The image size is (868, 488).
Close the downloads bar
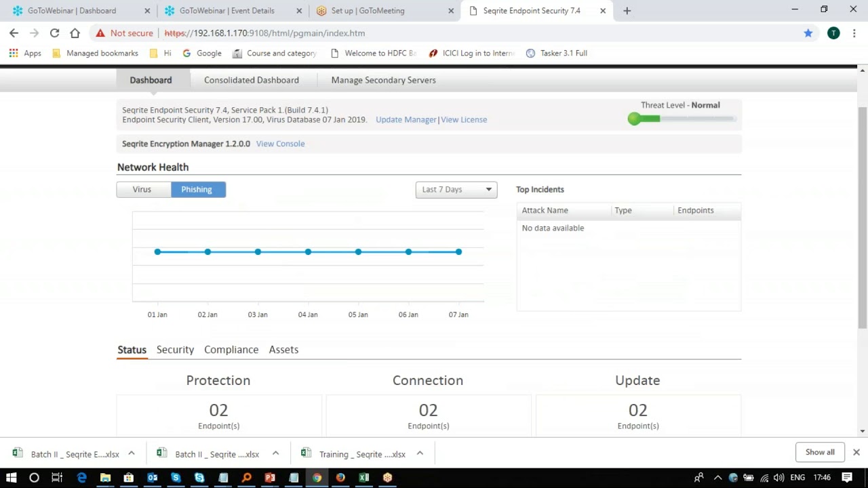click(856, 452)
